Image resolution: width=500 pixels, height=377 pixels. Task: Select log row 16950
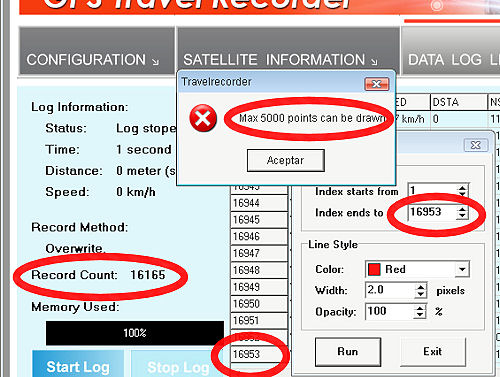pos(259,304)
